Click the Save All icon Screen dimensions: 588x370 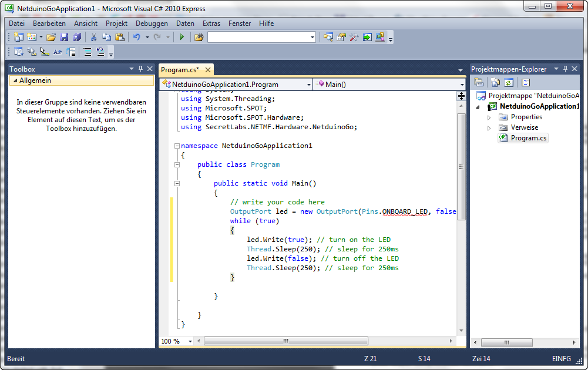(77, 37)
